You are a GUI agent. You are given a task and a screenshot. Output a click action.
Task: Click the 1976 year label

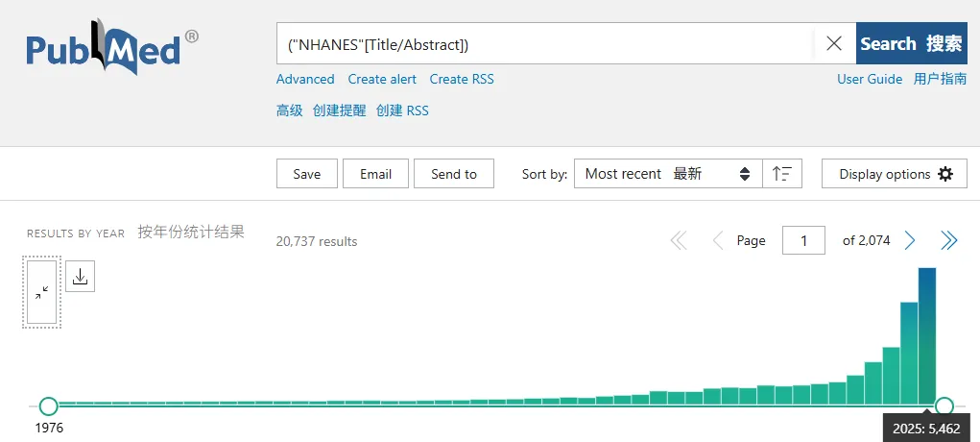click(49, 429)
